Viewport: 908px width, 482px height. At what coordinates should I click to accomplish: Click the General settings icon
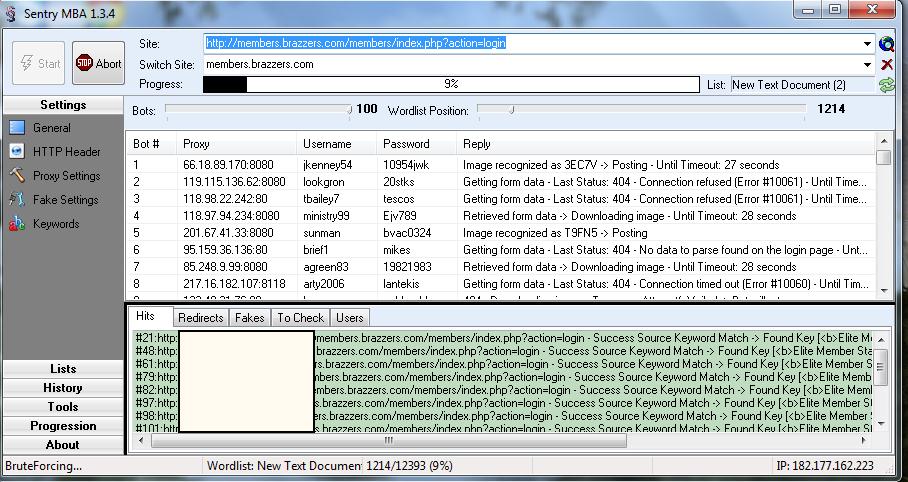17,127
